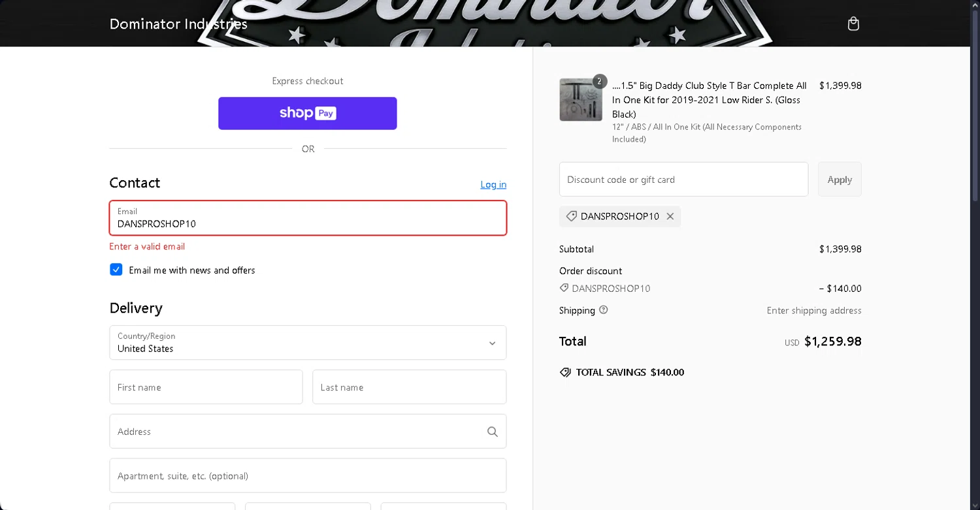This screenshot has width=980, height=510.
Task: Remove the applied DANSPROSHOP10 discount tag
Action: [x=670, y=216]
